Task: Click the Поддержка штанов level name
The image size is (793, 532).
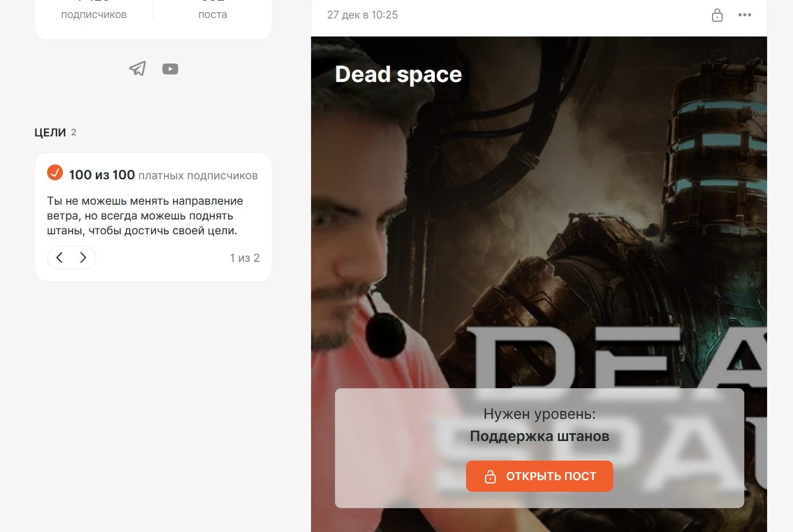Action: [x=540, y=436]
